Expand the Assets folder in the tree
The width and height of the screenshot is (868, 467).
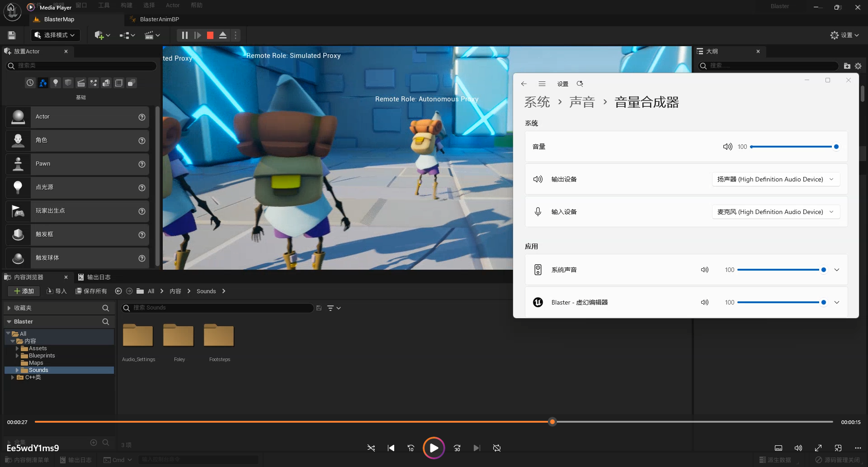17,348
